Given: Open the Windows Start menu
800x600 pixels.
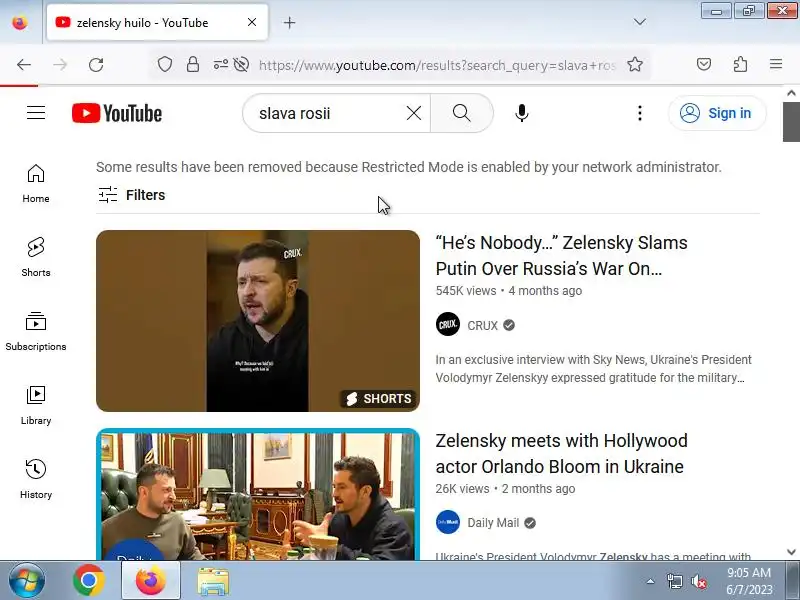Looking at the screenshot, I should (x=27, y=581).
